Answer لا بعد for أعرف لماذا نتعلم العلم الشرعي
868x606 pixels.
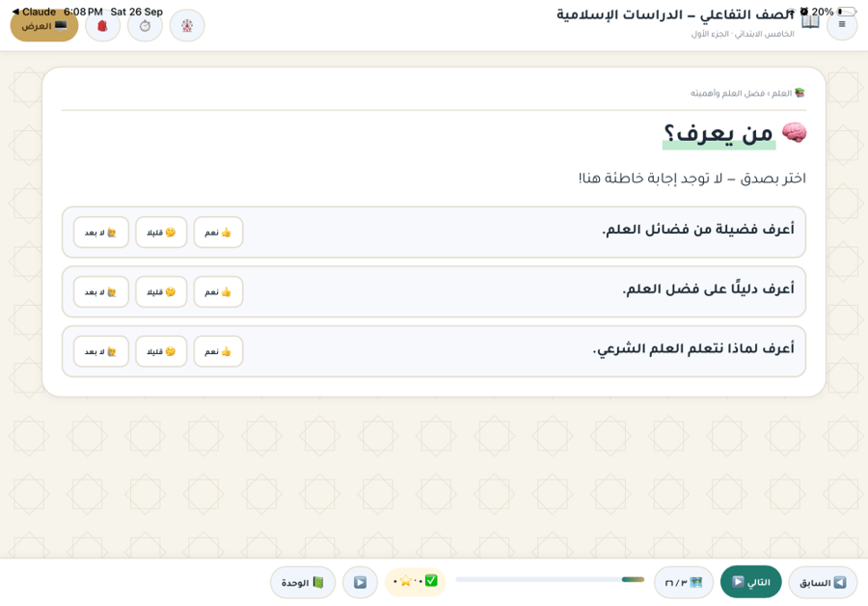pos(100,351)
